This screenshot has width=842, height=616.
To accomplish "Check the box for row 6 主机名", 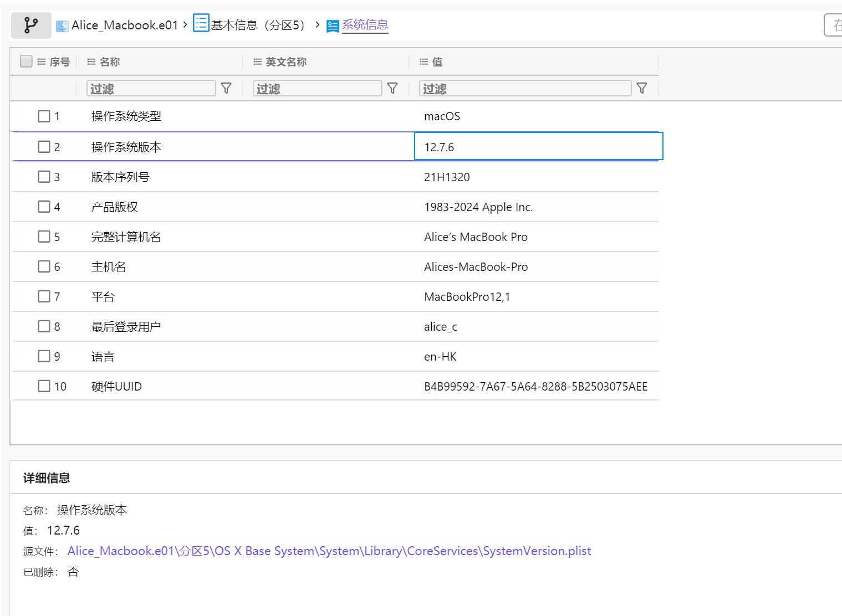I will (x=44, y=266).
